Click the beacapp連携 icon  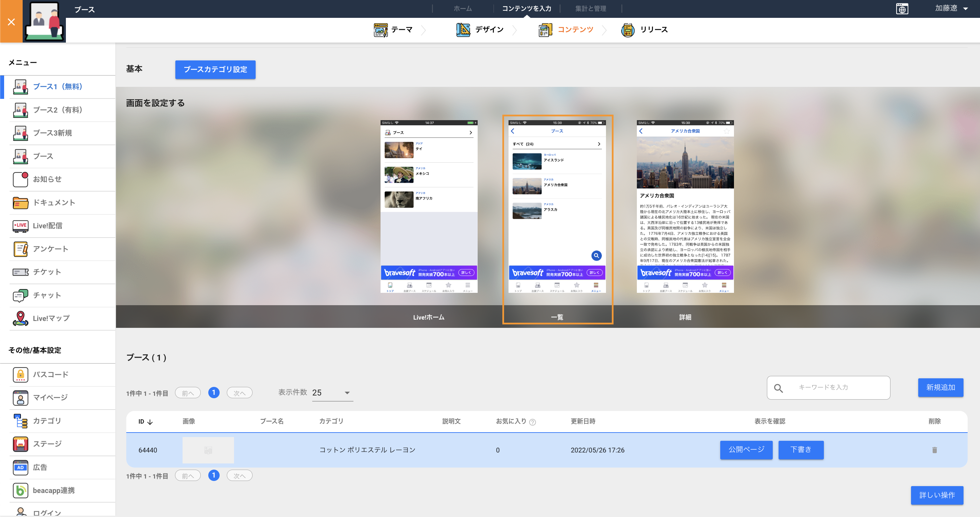[x=21, y=490]
